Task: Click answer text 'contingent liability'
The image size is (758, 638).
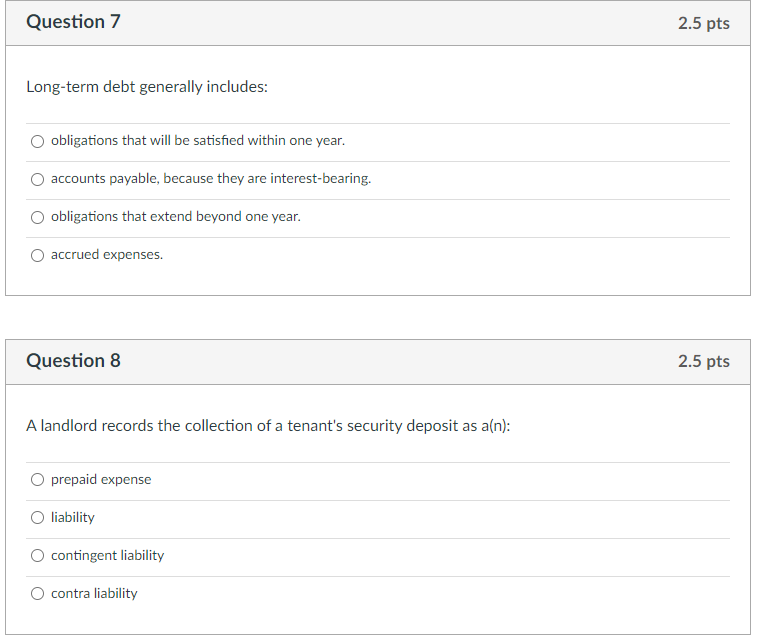Action: pyautogui.click(x=107, y=555)
